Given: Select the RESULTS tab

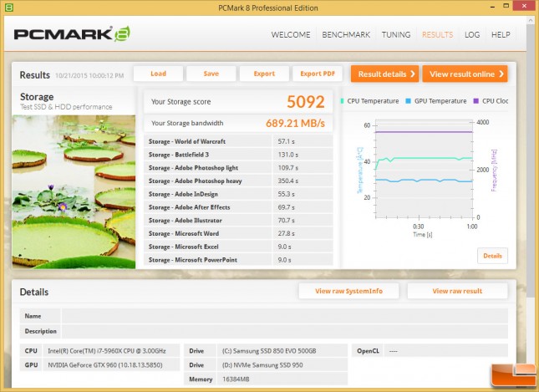Looking at the screenshot, I should pos(437,35).
